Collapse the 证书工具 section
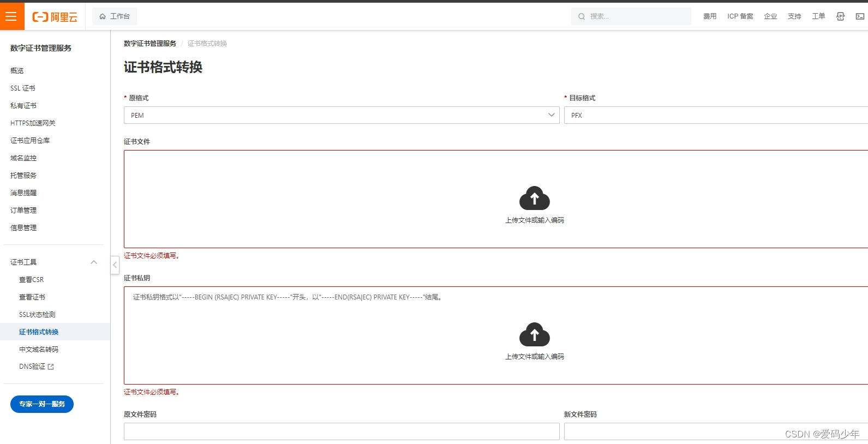Image resolution: width=868 pixels, height=444 pixels. pyautogui.click(x=94, y=262)
